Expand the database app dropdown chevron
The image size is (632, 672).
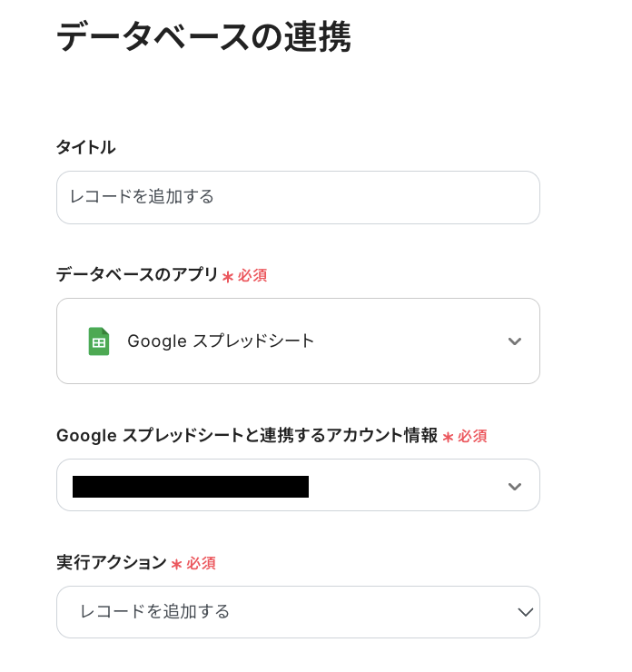point(515,341)
